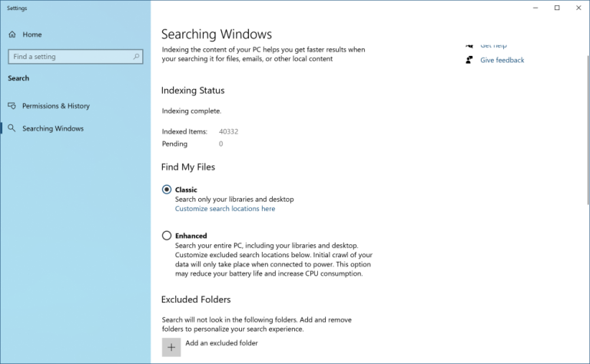
Task: Close the Settings window
Action: 578,8
